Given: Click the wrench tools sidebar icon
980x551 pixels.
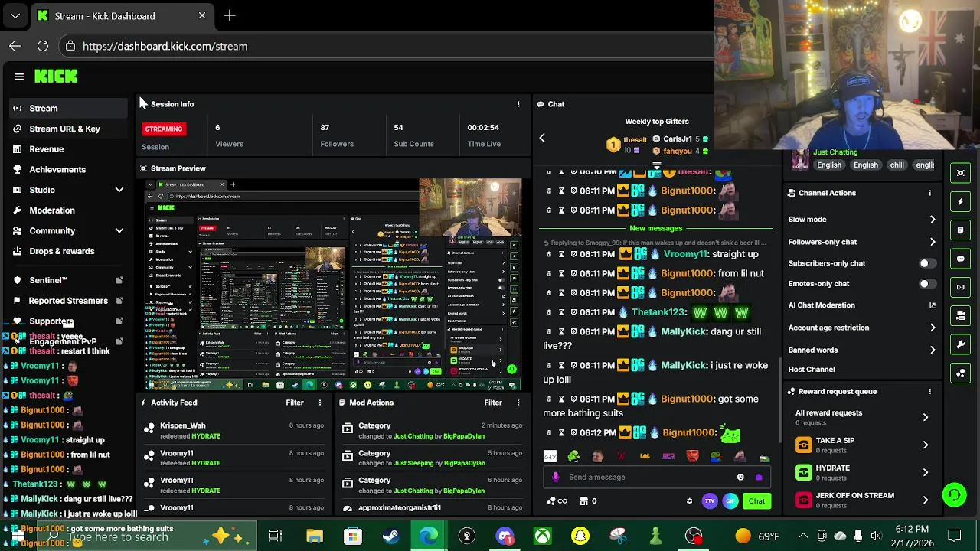Looking at the screenshot, I should point(961,344).
